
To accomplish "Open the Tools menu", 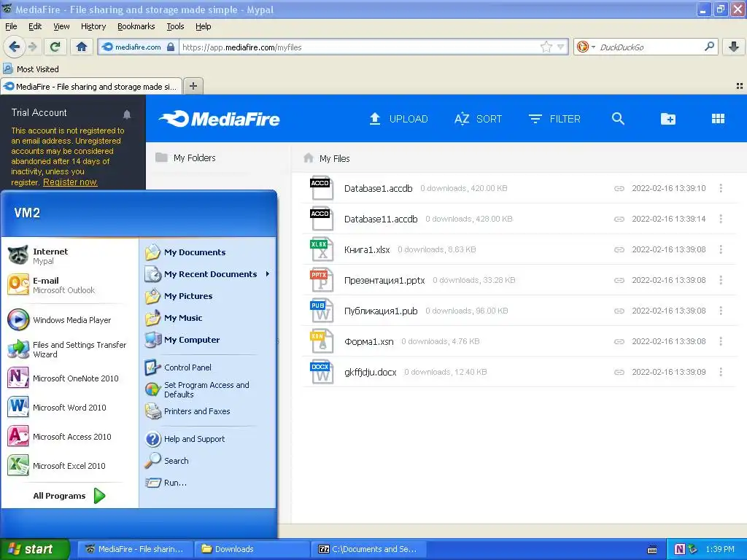I will (x=175, y=26).
